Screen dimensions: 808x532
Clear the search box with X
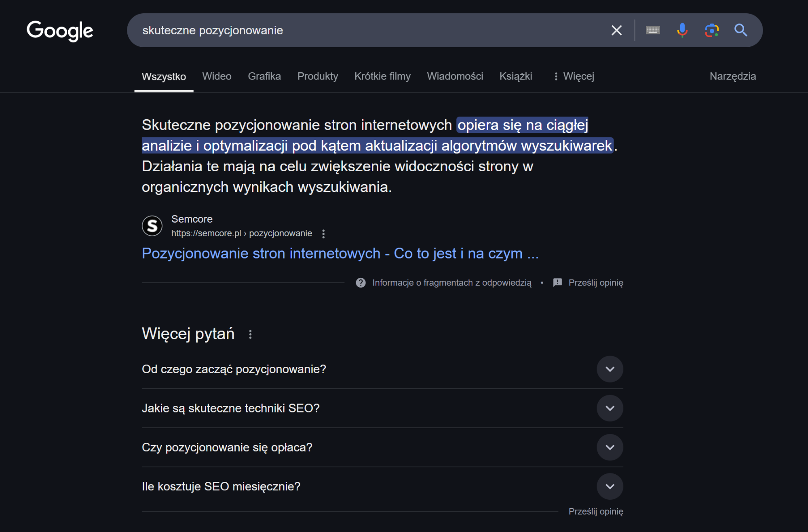[616, 30]
